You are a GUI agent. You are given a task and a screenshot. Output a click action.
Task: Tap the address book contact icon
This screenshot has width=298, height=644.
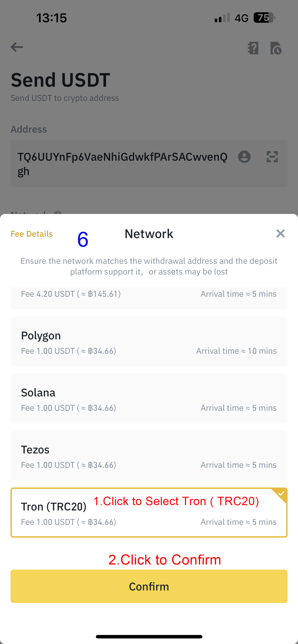point(244,157)
